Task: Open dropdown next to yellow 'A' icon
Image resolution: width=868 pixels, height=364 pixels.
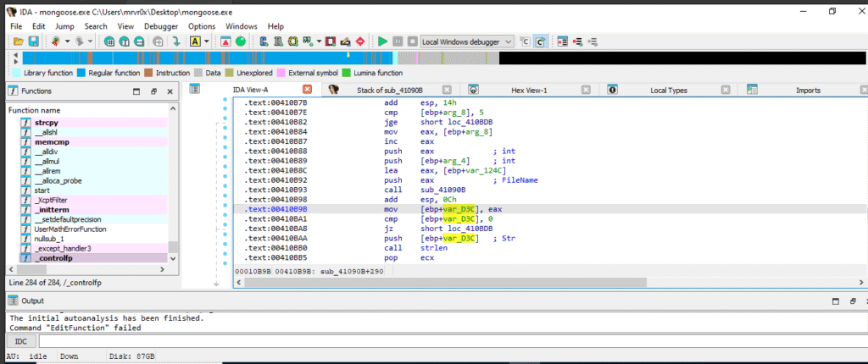Action: (207, 41)
